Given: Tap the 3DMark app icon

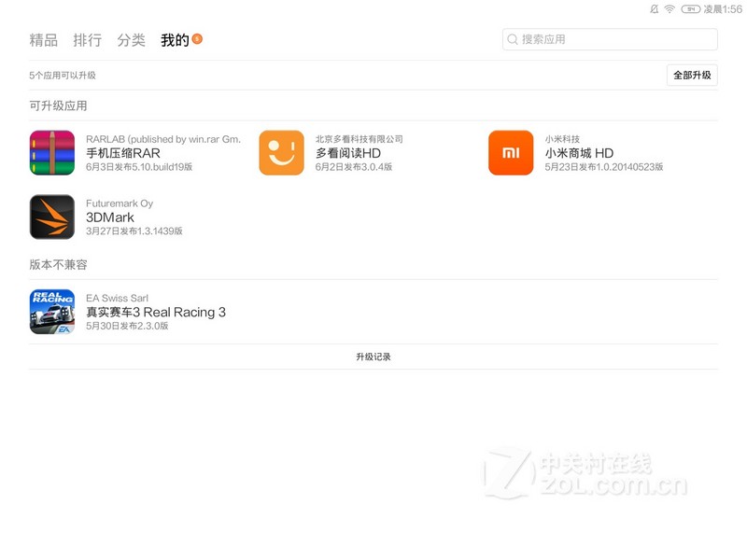Looking at the screenshot, I should (52, 217).
